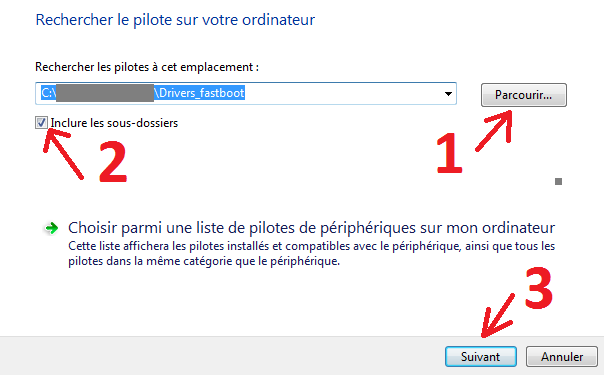
Task: Click the red arrow pointing at Parcourir
Action: coord(495,131)
